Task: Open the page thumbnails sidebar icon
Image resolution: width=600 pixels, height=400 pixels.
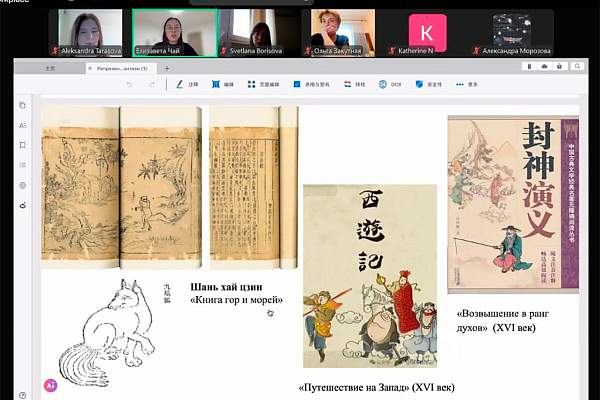Action: [23, 105]
